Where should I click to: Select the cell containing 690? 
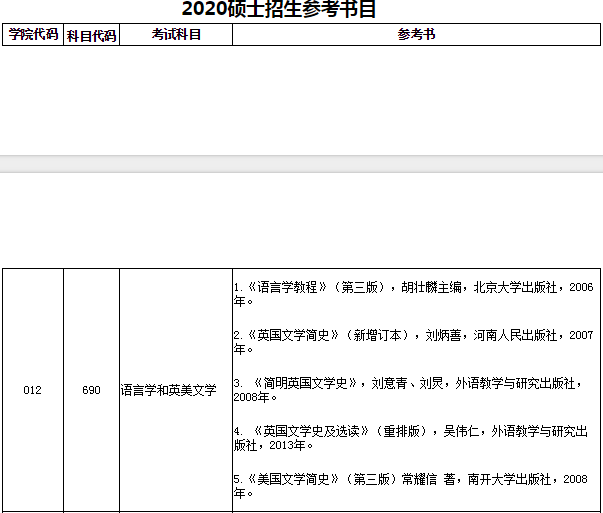(x=91, y=390)
